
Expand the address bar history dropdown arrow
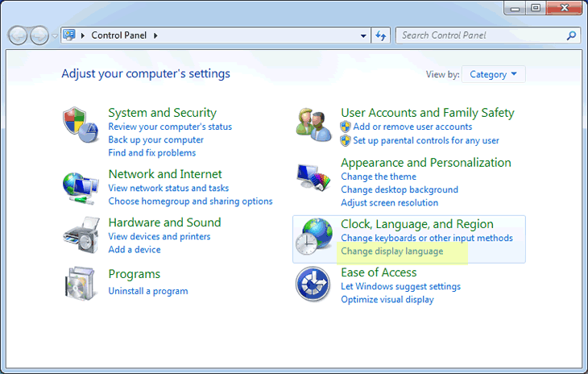click(x=363, y=36)
